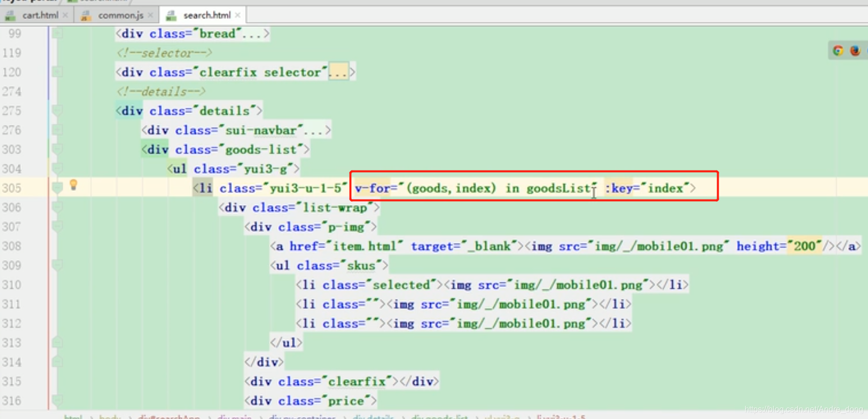868x419 pixels.
Task: Click the "goods-list" class value on line 303
Action: point(261,150)
